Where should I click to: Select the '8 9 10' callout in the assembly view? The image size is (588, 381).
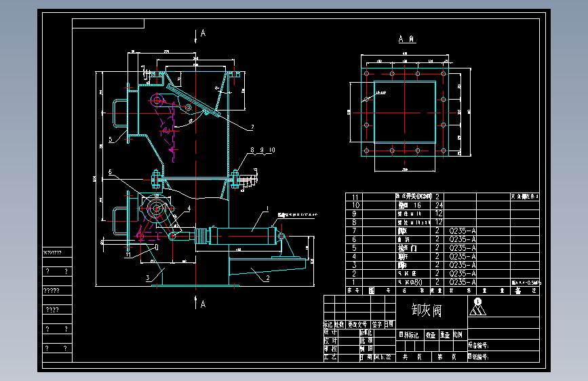pos(262,150)
